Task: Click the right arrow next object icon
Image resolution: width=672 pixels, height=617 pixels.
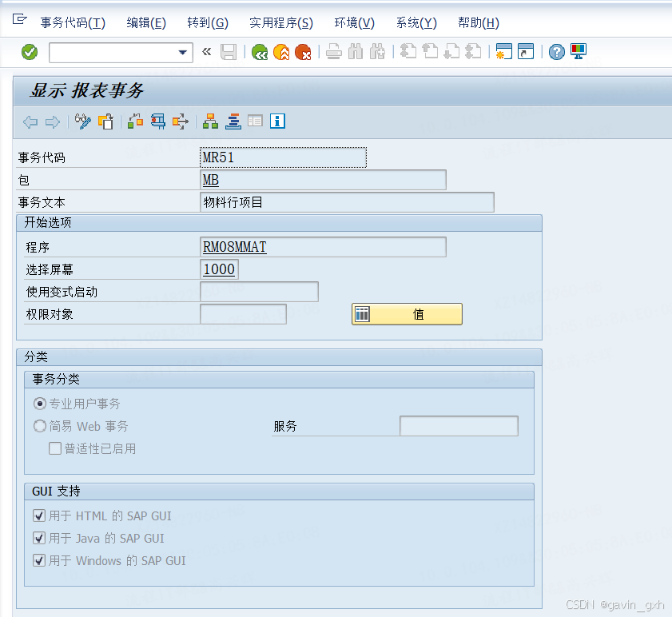Action: click(52, 122)
